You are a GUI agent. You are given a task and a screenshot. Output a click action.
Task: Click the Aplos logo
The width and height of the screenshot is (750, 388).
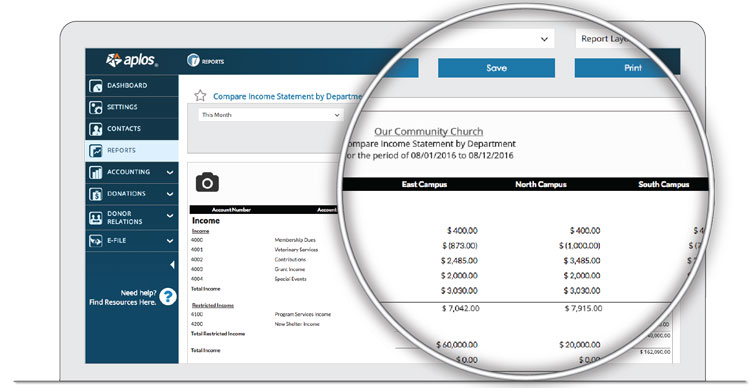[x=132, y=60]
